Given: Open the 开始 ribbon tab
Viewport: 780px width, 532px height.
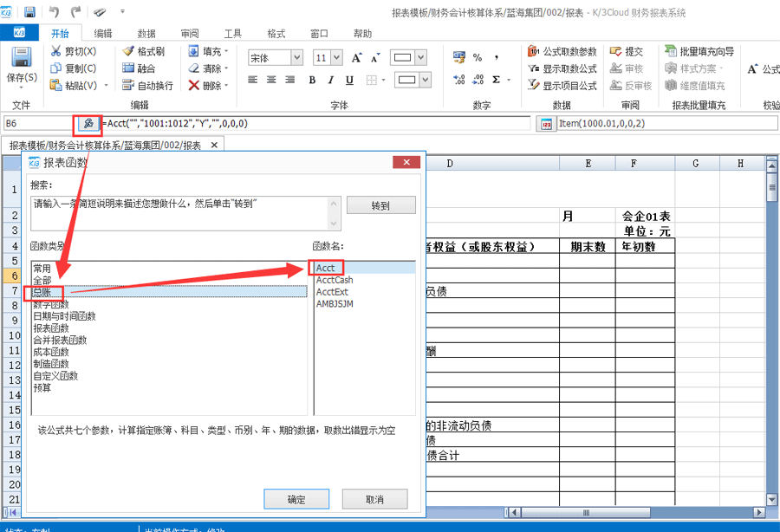Looking at the screenshot, I should (x=60, y=33).
